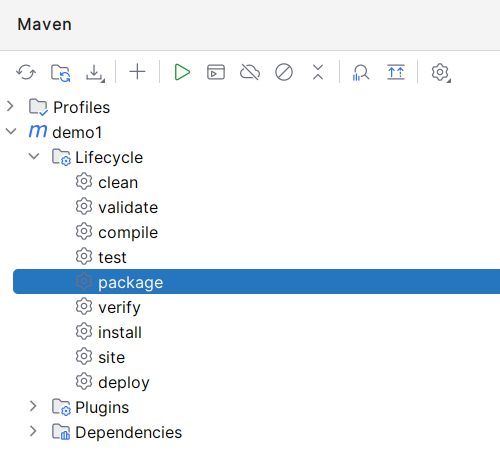Collapse the Lifecycle folder
500x454 pixels.
(34, 156)
